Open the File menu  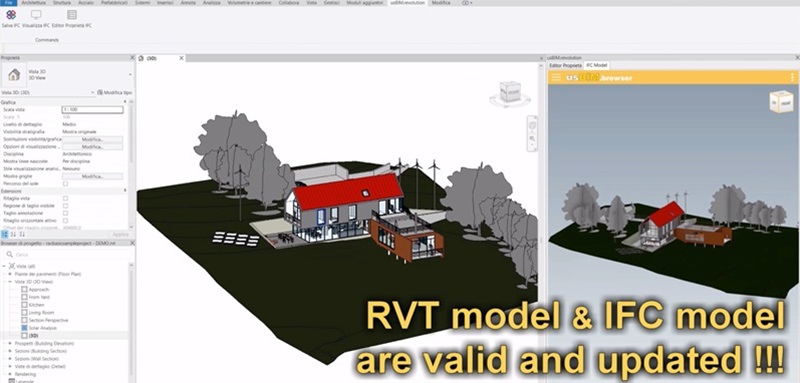coord(8,3)
